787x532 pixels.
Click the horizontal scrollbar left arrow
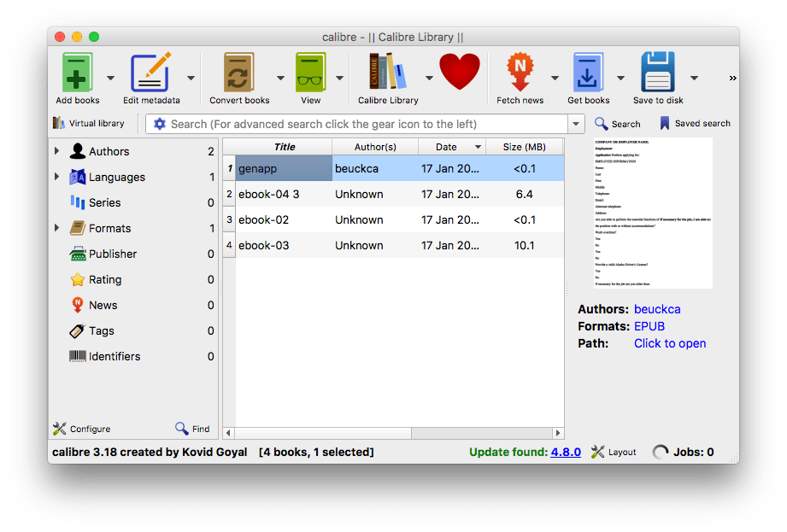point(228,433)
